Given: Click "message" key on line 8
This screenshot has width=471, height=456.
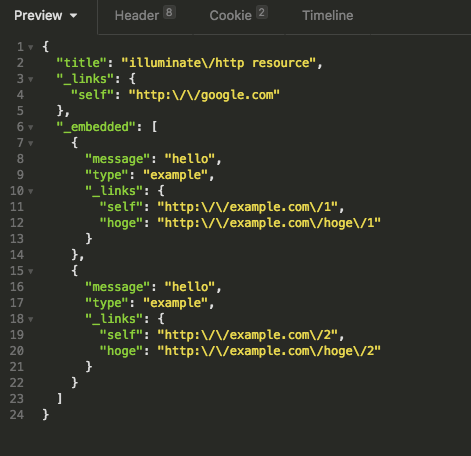Looking at the screenshot, I should tap(117, 159).
